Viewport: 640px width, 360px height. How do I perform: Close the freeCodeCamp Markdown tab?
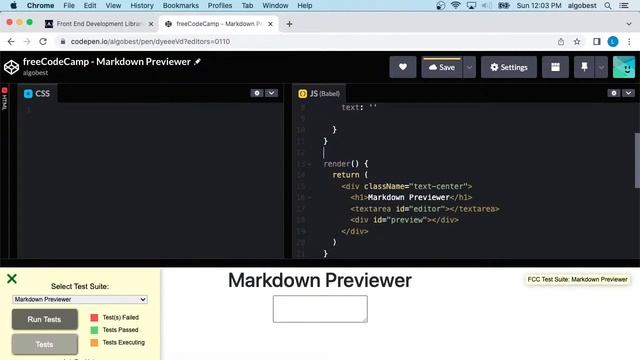tap(270, 24)
